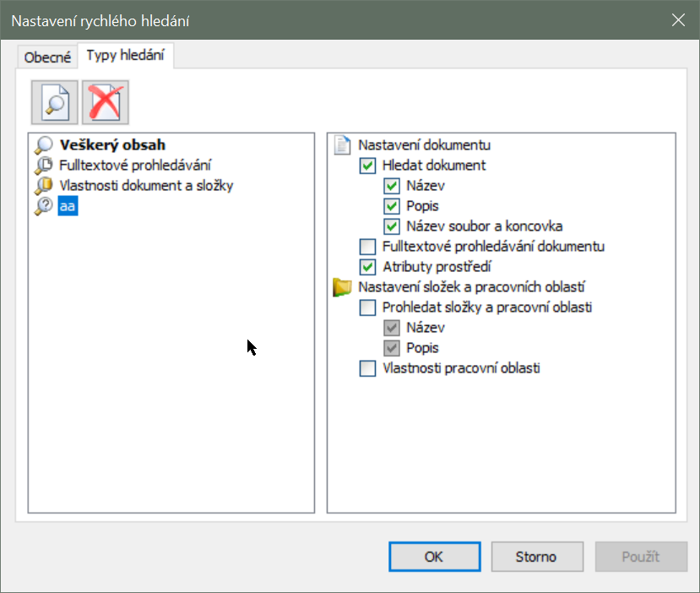Select the Veškerý obsah search type
Screen dimensions: 700x593
[x=112, y=144]
